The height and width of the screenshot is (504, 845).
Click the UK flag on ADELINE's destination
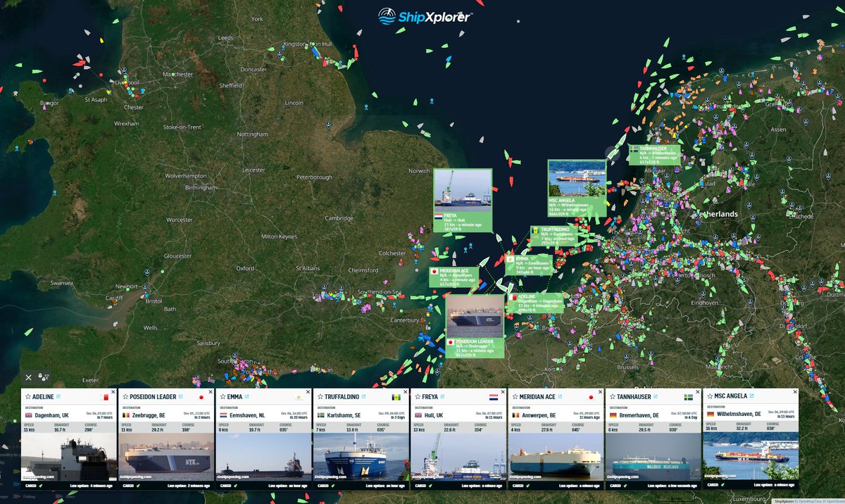pos(30,415)
